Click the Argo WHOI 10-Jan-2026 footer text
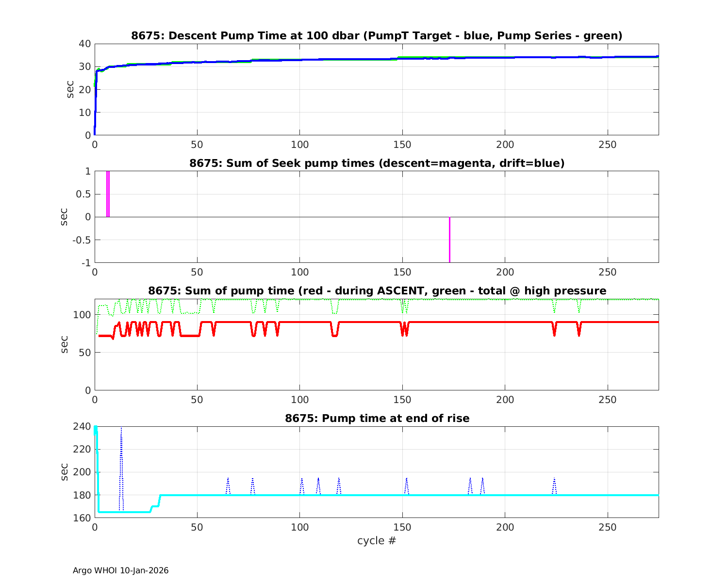This screenshot has width=728, height=582. pos(120,571)
